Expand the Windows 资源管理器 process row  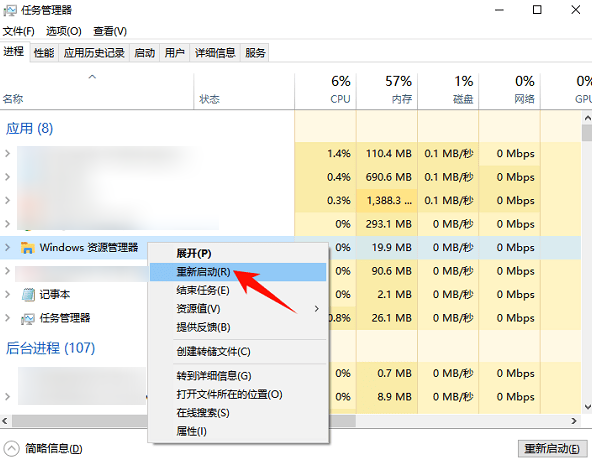(x=7, y=248)
